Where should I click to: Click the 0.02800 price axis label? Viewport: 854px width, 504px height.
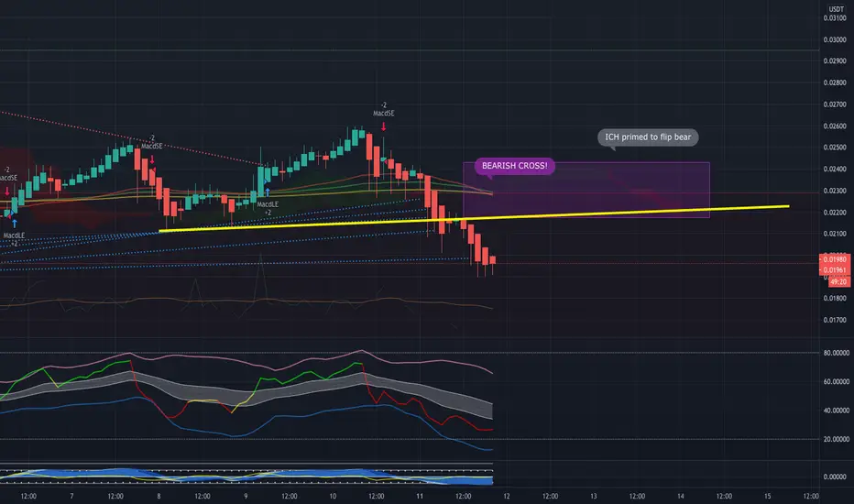tap(835, 82)
